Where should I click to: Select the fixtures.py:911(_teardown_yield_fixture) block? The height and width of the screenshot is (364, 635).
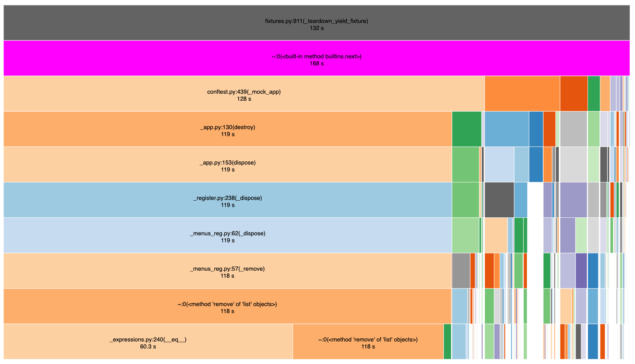[317, 23]
